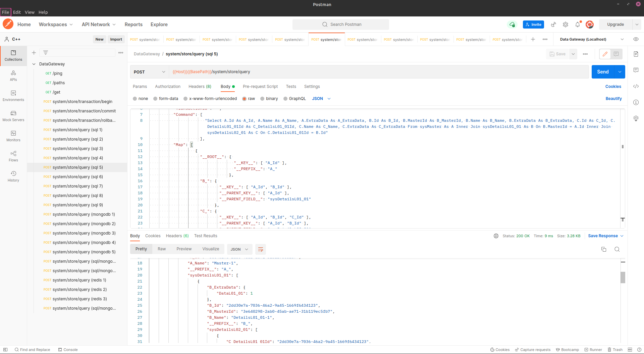The height and width of the screenshot is (354, 644).
Task: Search within the response body
Action: [x=617, y=249]
